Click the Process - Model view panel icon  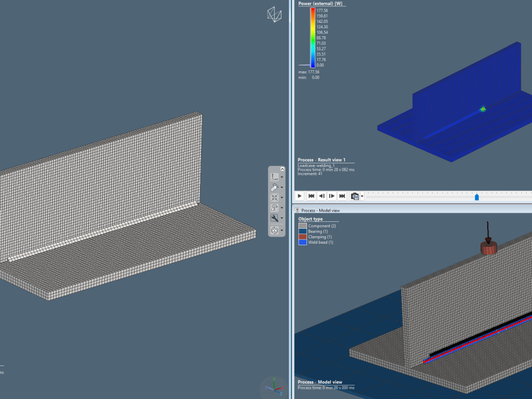(297, 210)
